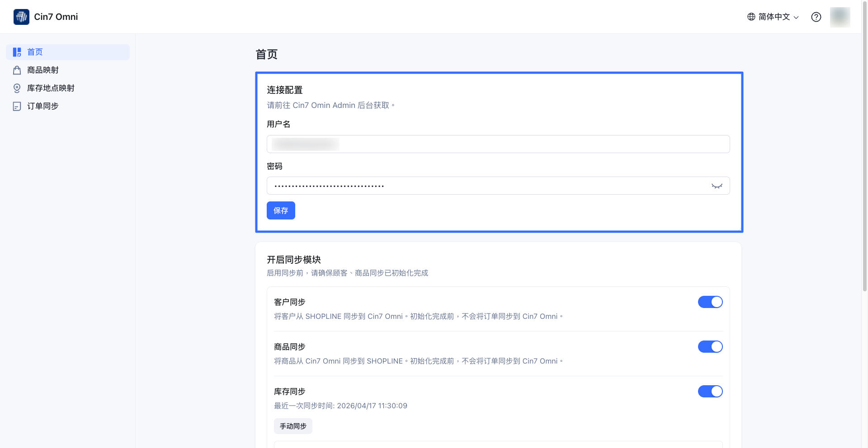Toggle the 库存同步 switch
This screenshot has height=448, width=868.
pos(710,391)
